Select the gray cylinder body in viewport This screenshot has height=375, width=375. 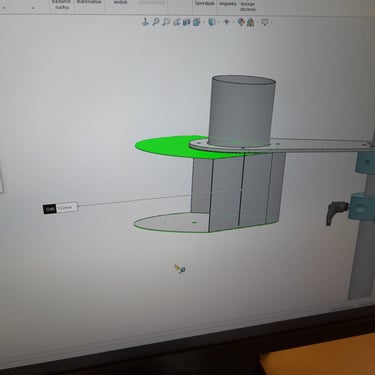coord(242,112)
